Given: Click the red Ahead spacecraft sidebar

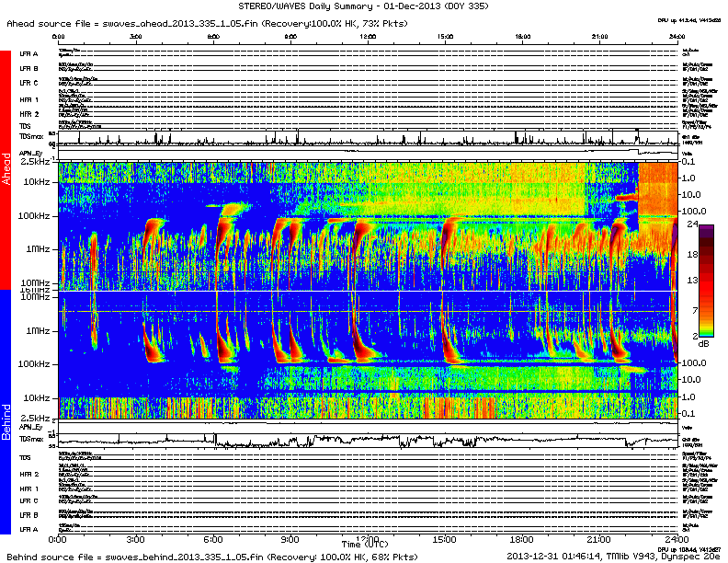Looking at the screenshot, I should tap(6, 171).
